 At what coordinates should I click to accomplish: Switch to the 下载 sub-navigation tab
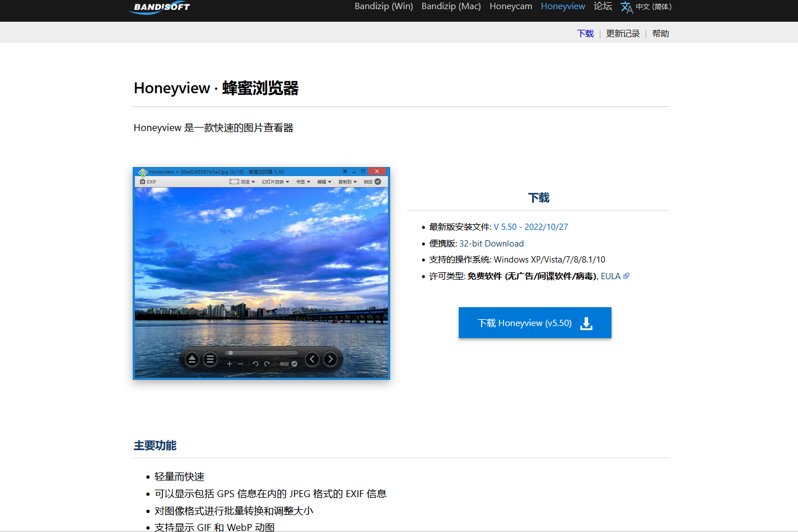click(585, 34)
